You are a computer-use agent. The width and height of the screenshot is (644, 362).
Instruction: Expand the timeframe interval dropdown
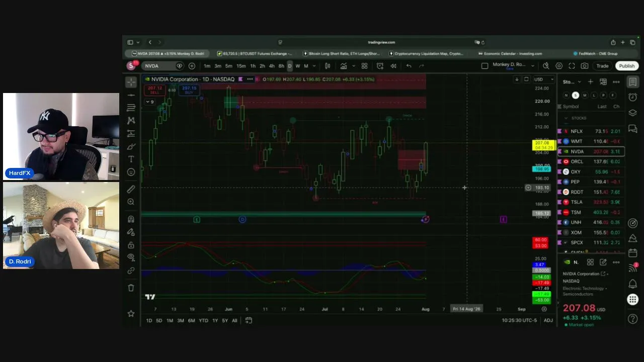(x=314, y=66)
